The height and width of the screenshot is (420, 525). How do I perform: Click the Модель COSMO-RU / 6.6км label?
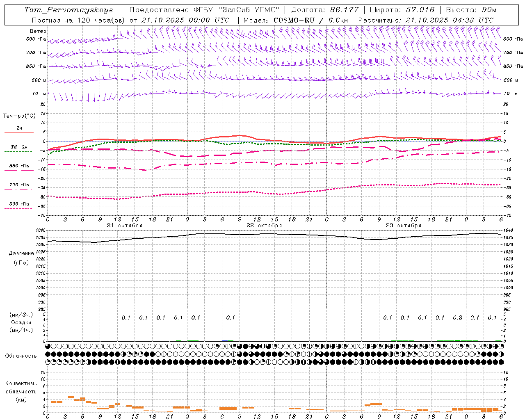point(296,20)
